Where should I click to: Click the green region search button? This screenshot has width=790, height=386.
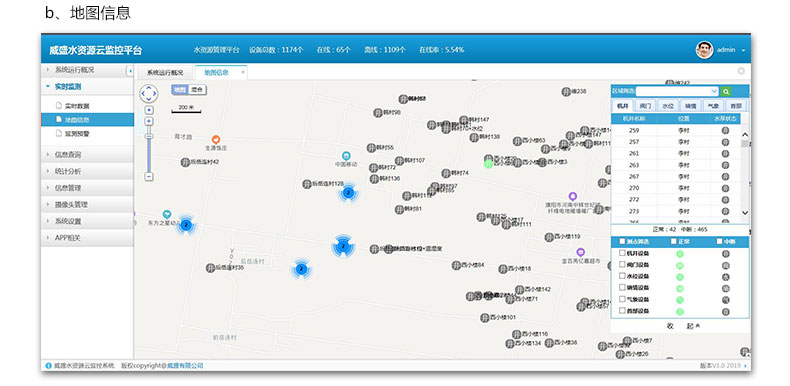coord(725,91)
